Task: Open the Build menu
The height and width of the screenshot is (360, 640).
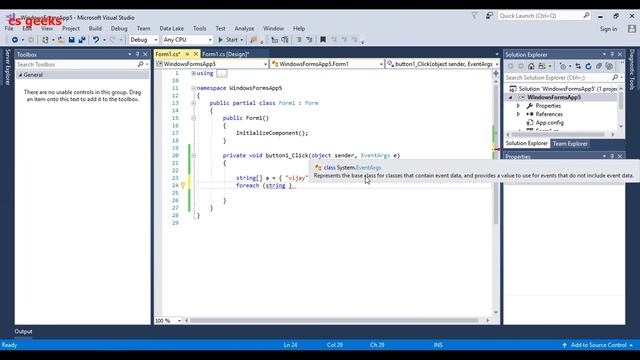Action: [95, 29]
